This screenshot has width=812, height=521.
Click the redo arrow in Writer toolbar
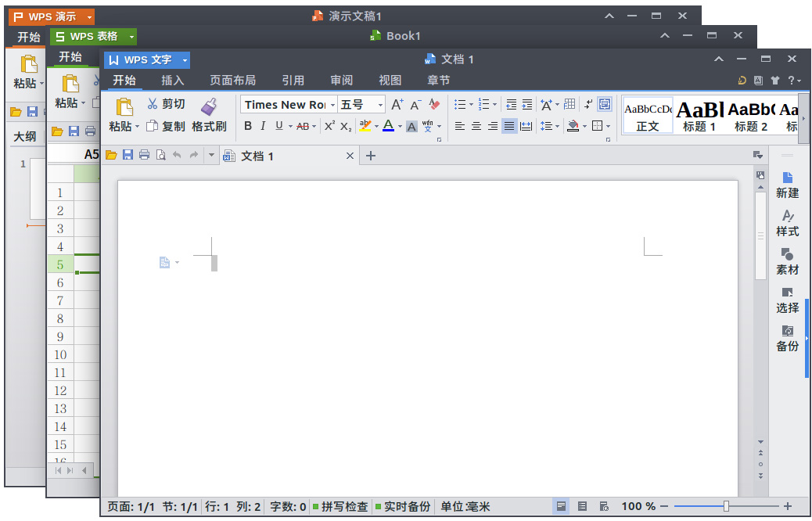(194, 155)
